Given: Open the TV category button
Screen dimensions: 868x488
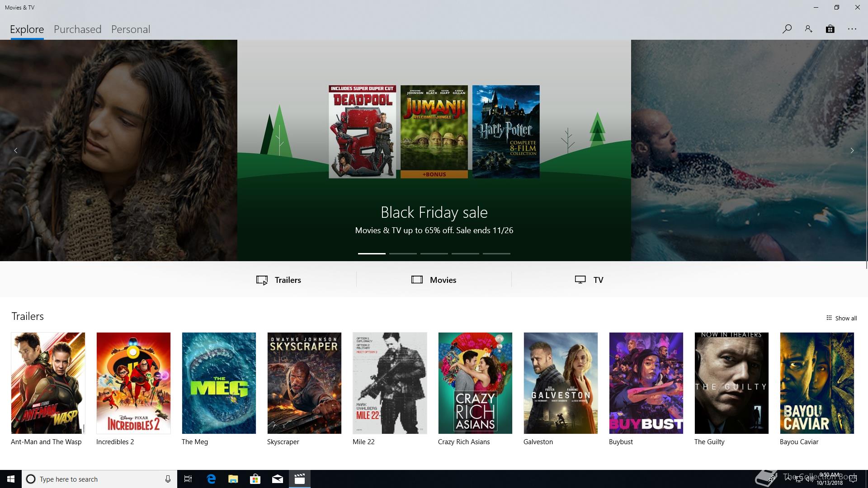Looking at the screenshot, I should tap(589, 280).
